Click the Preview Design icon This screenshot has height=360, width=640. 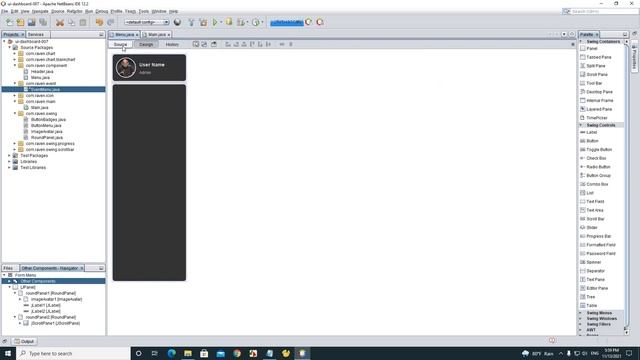pos(213,44)
